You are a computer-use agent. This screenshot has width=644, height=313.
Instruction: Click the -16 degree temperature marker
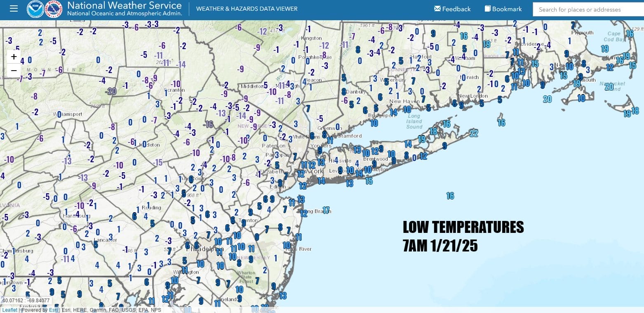[x=209, y=124]
